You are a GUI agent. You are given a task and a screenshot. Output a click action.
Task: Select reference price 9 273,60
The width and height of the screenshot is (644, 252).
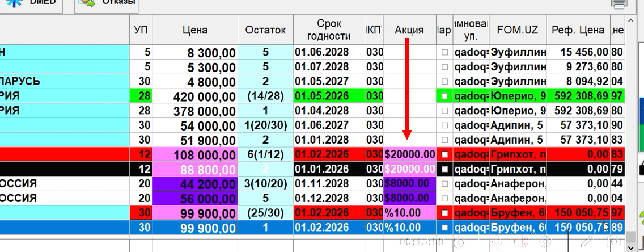578,67
